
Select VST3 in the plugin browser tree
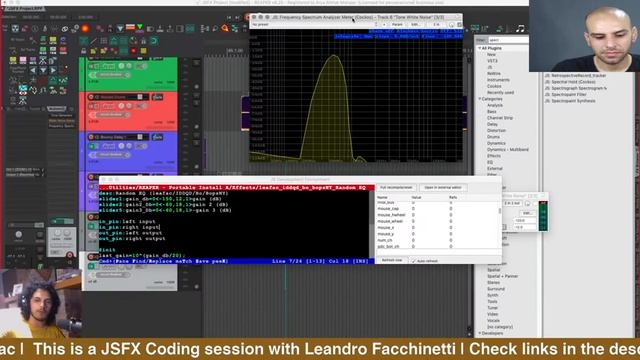[492, 61]
